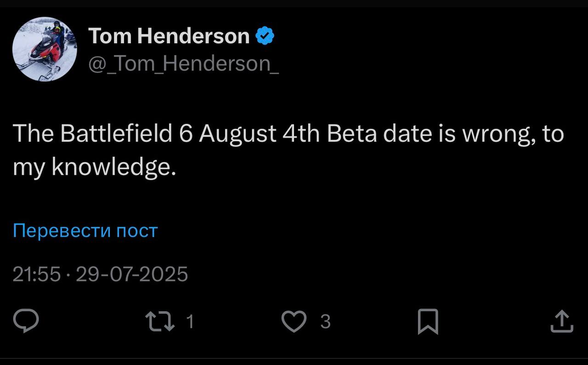View likes by clicking count 3
The width and height of the screenshot is (588, 365).
pyautogui.click(x=325, y=321)
